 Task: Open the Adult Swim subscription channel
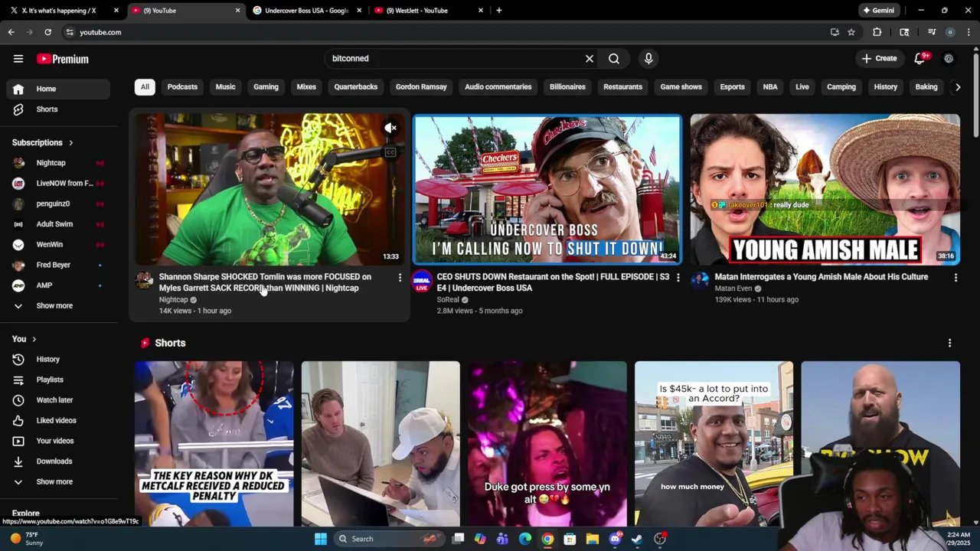pyautogui.click(x=58, y=224)
